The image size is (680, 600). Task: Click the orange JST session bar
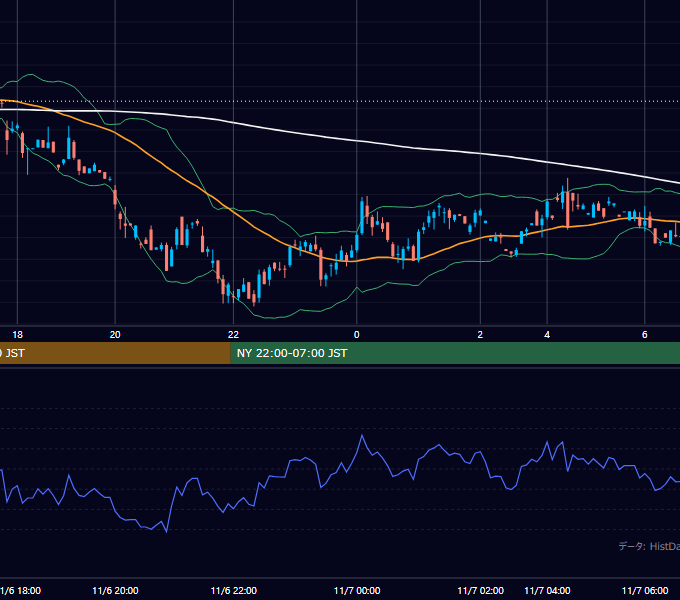115,353
